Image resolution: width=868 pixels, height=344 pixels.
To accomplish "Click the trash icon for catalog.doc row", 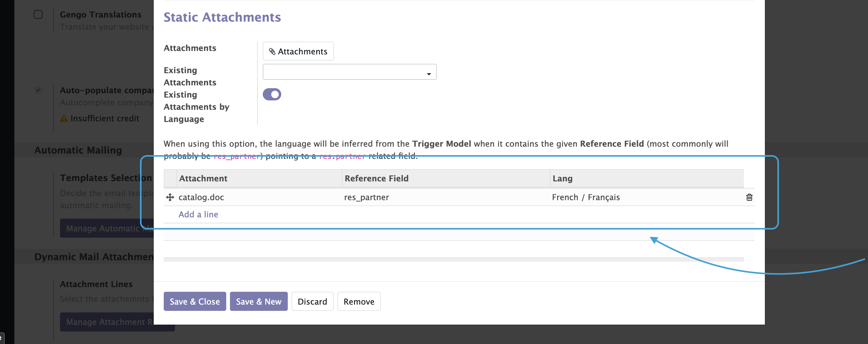I will point(749,197).
